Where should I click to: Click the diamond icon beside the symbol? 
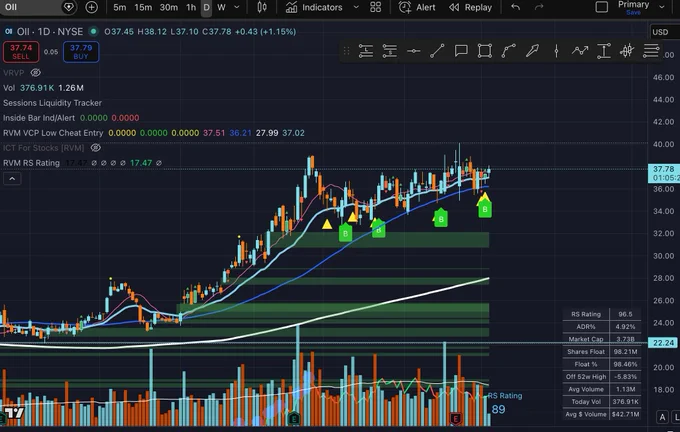69,7
